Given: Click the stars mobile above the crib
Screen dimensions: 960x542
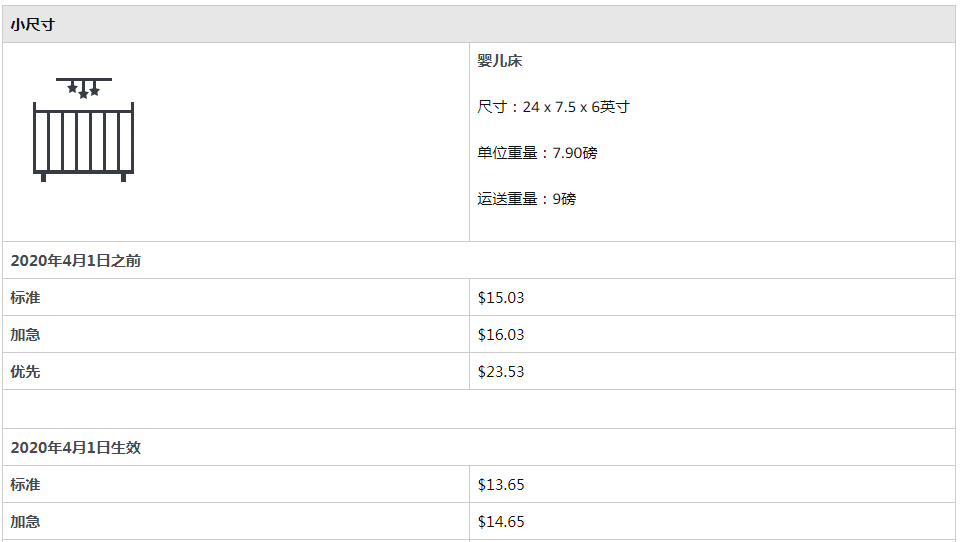Looking at the screenshot, I should point(83,88).
